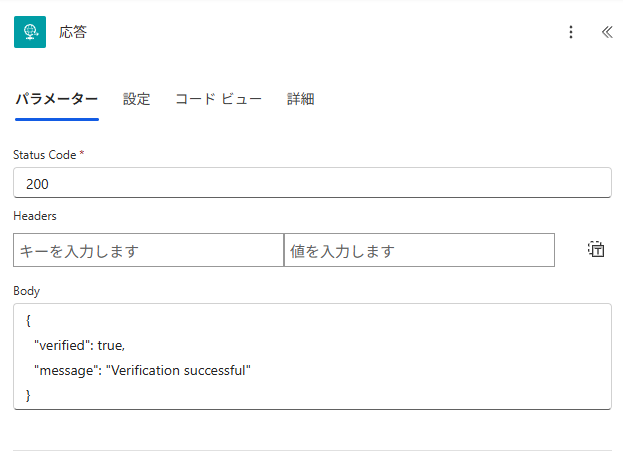
Task: Click into the Body JSON editor
Action: tap(312, 357)
